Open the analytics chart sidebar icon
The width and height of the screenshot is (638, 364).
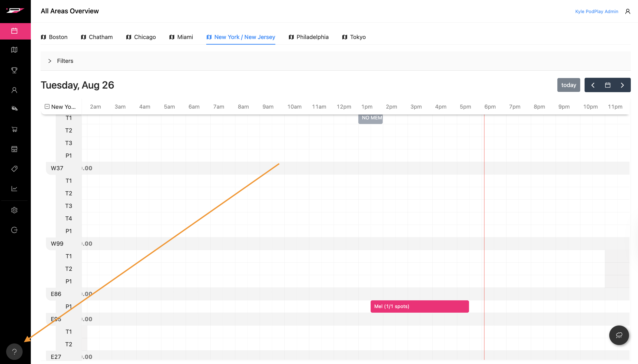click(14, 189)
